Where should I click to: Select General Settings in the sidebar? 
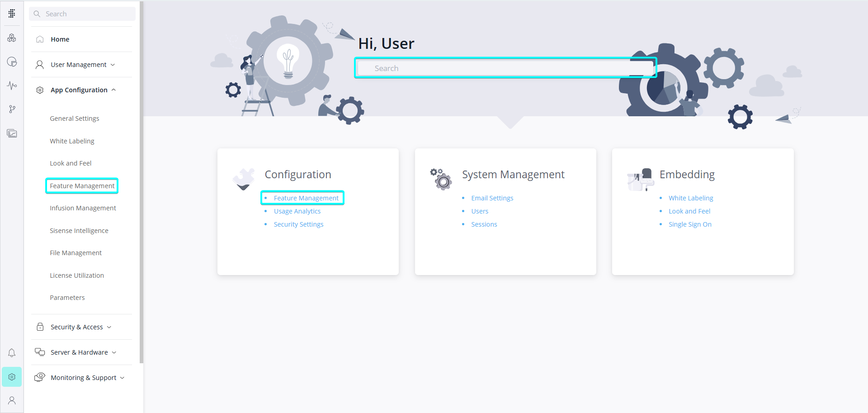tap(75, 119)
